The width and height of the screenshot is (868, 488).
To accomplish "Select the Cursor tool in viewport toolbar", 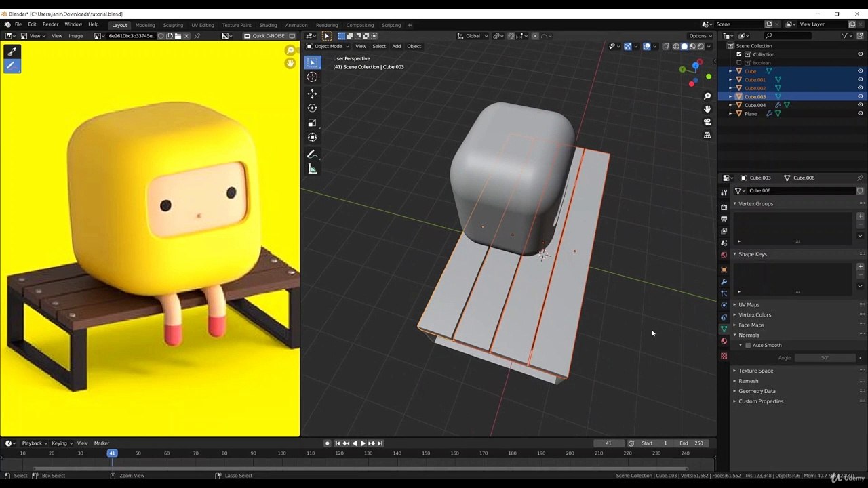I will [312, 77].
